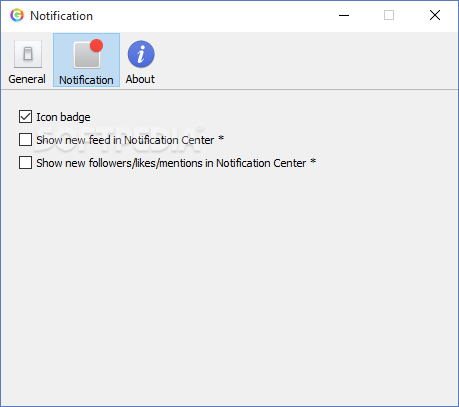Screen dimensions: 459x407
Task: Uncheck the Icon badge checkbox
Action: point(25,117)
